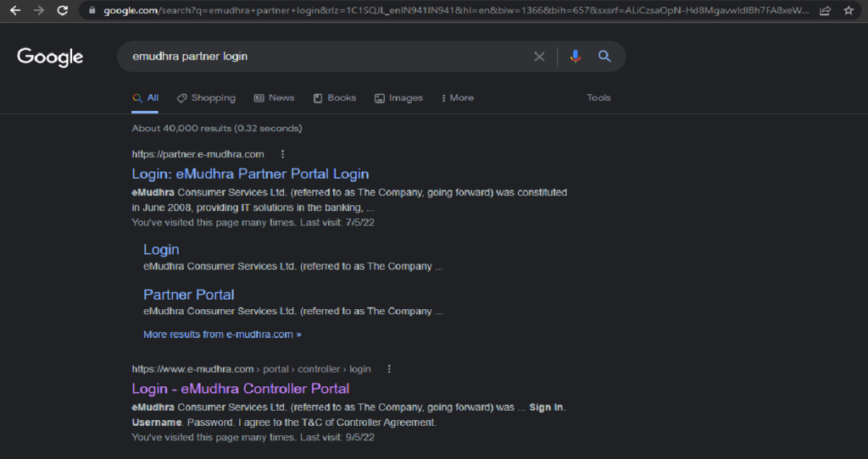Clear search text with X icon
868x459 pixels.
click(539, 57)
